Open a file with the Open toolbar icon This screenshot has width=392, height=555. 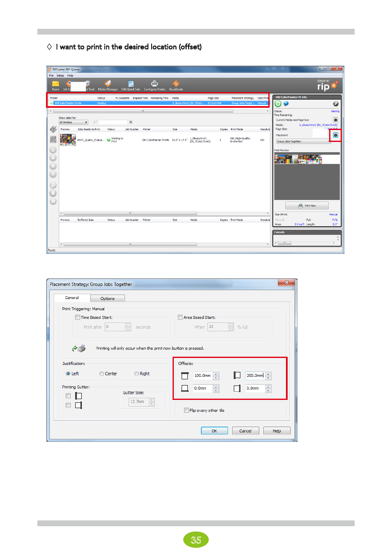point(55,86)
